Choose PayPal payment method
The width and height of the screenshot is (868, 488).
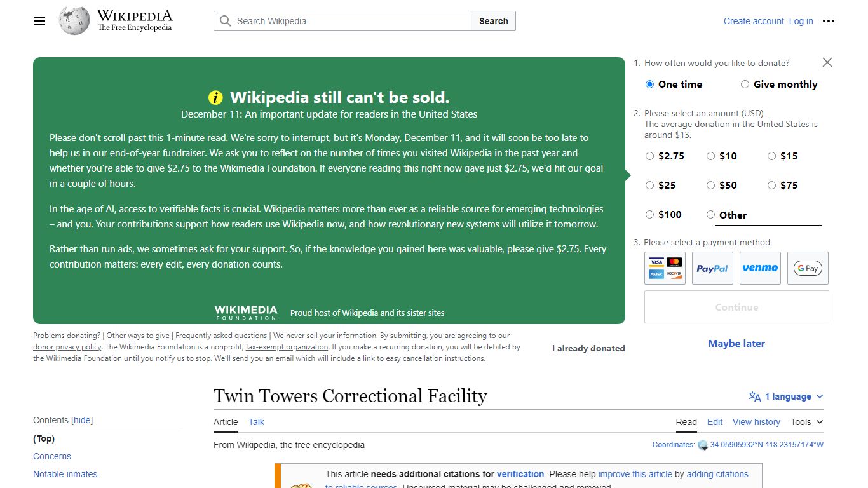pyautogui.click(x=712, y=268)
